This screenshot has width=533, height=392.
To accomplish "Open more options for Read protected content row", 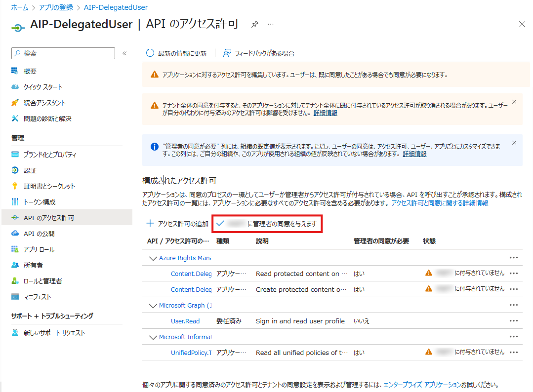I will pyautogui.click(x=514, y=273).
